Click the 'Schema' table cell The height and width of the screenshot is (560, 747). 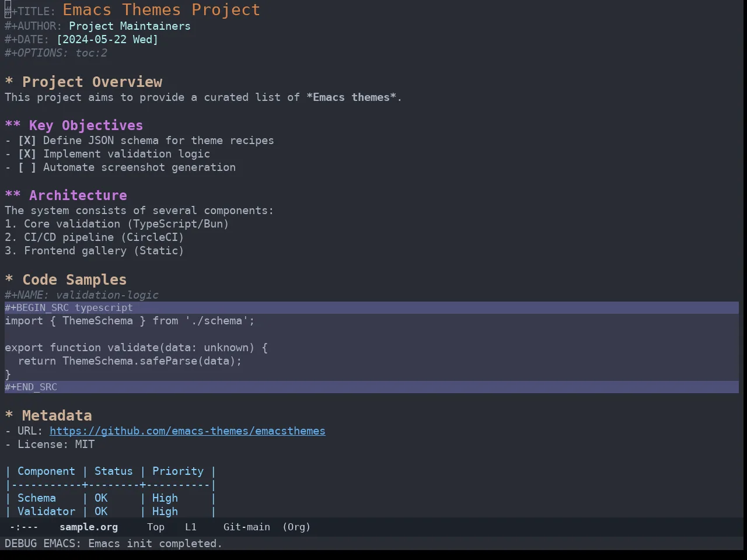coord(37,498)
